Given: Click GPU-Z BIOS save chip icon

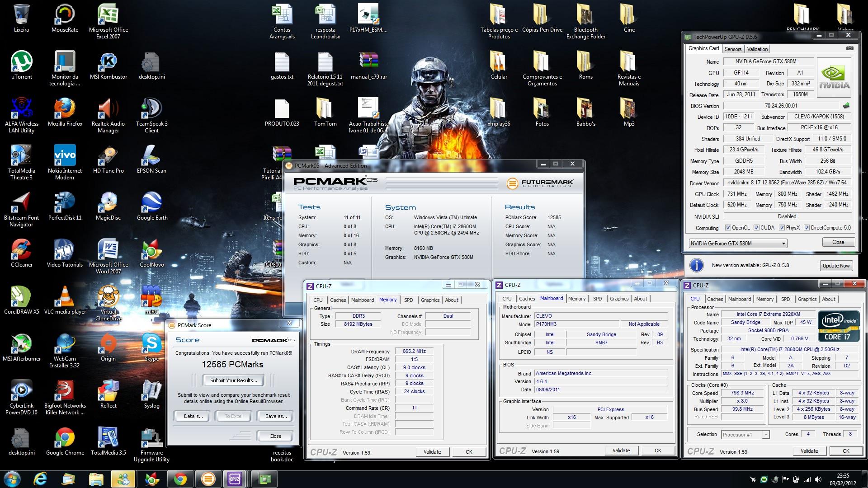Looking at the screenshot, I should click(x=846, y=106).
